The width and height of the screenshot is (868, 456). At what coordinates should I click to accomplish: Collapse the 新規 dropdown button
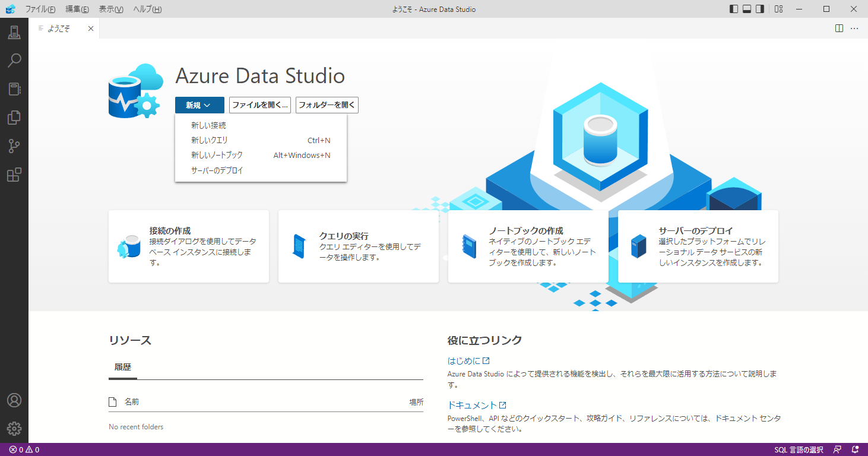click(x=199, y=105)
